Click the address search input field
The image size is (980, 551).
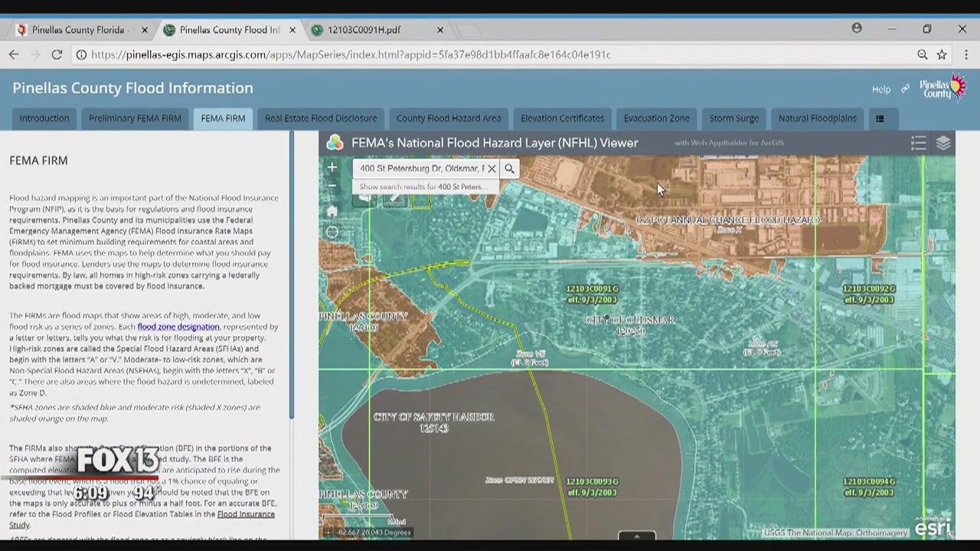[x=421, y=168]
